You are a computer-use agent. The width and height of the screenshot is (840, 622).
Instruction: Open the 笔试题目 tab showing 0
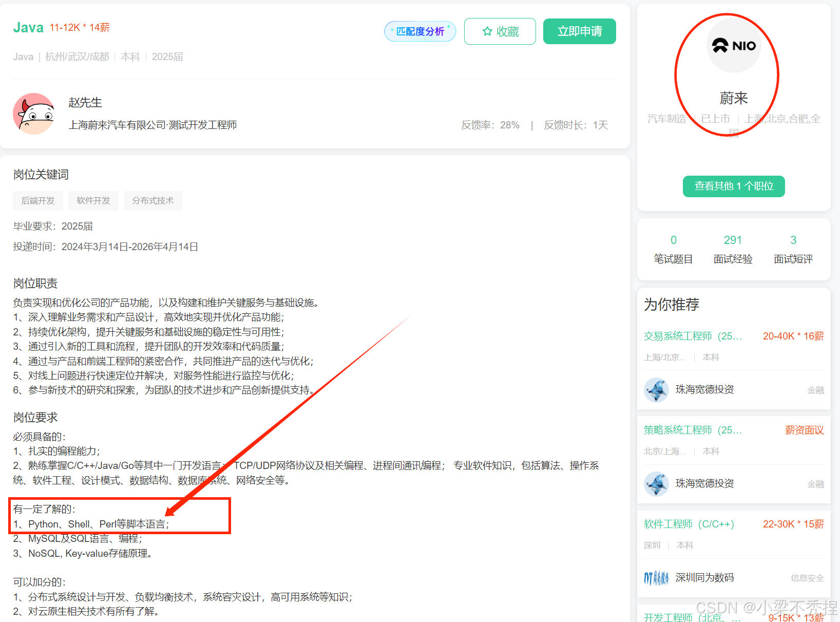click(673, 249)
